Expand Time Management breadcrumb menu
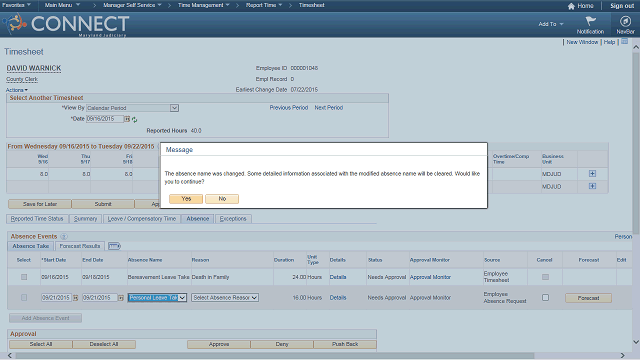Screen dimensions: 640x360 click(x=204, y=5)
